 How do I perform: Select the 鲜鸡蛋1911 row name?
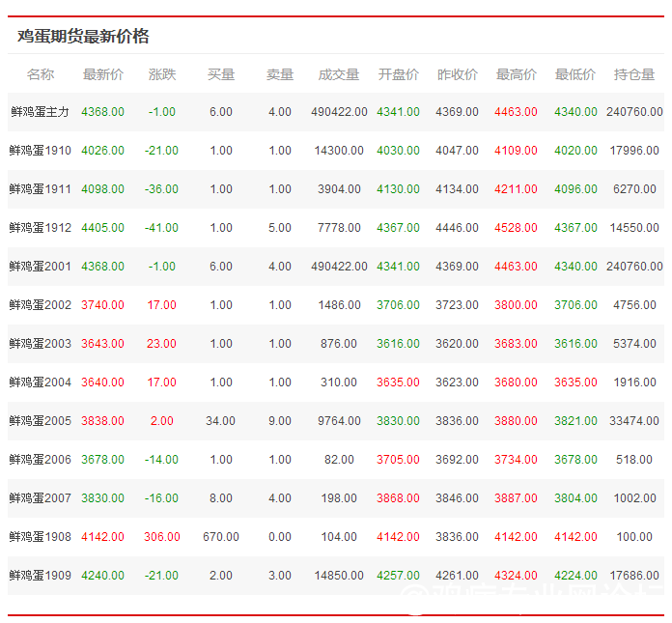coord(40,189)
